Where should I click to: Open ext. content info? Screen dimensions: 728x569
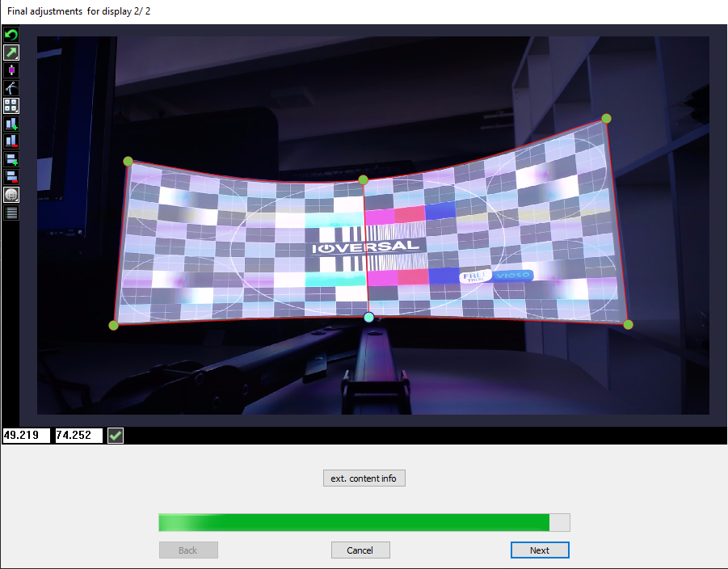click(364, 478)
